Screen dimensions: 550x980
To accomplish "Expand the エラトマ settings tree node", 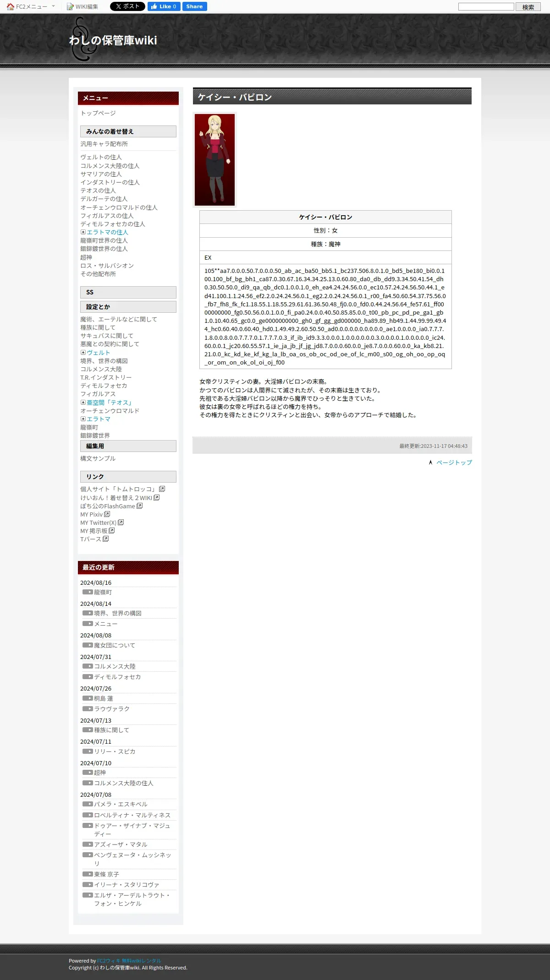I will [x=83, y=419].
